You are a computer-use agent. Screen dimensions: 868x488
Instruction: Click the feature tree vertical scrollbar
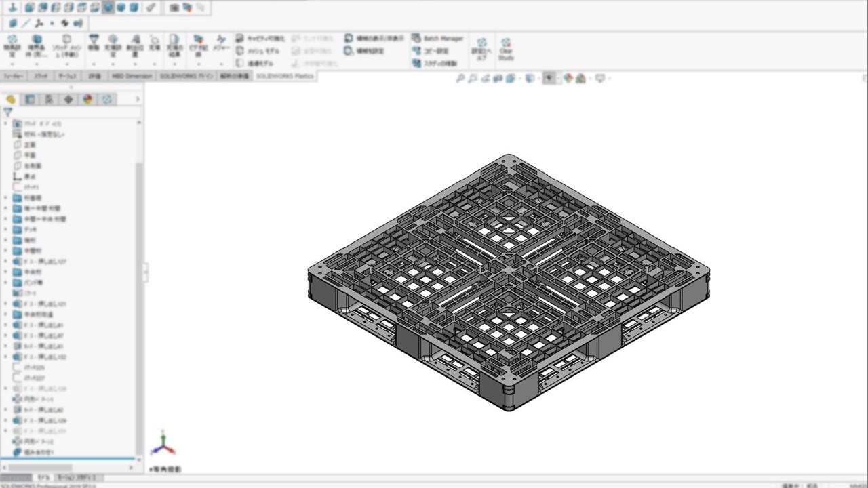140,271
